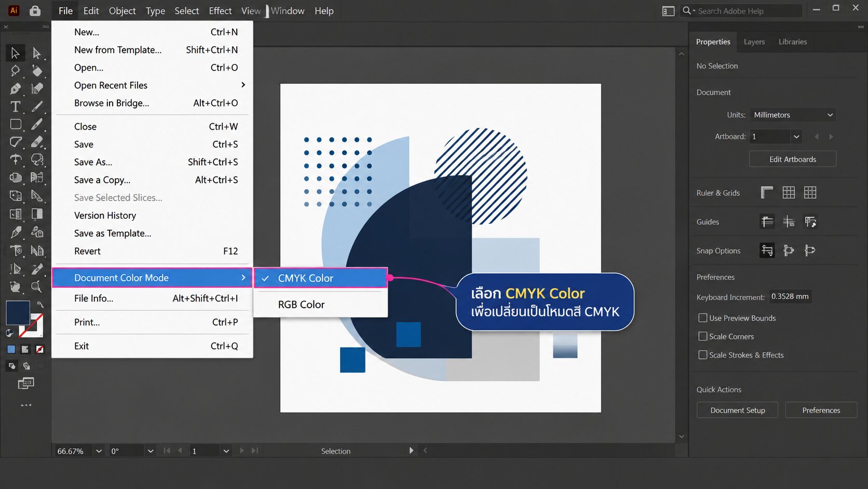Click Print... in File menu
Image resolution: width=868 pixels, height=489 pixels.
pyautogui.click(x=153, y=322)
